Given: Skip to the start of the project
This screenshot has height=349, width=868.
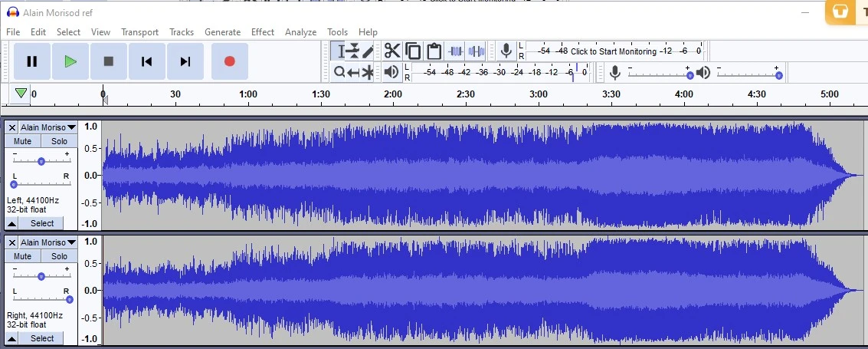Looking at the screenshot, I should tap(147, 61).
